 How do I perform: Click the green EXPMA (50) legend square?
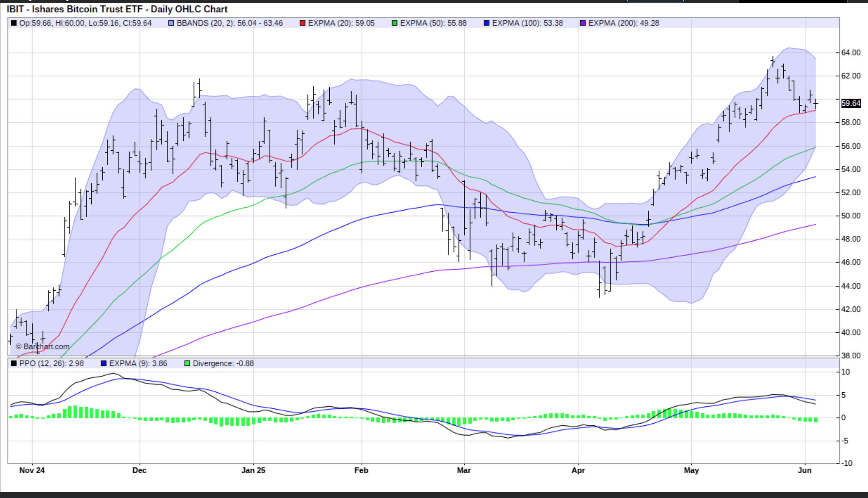click(394, 23)
